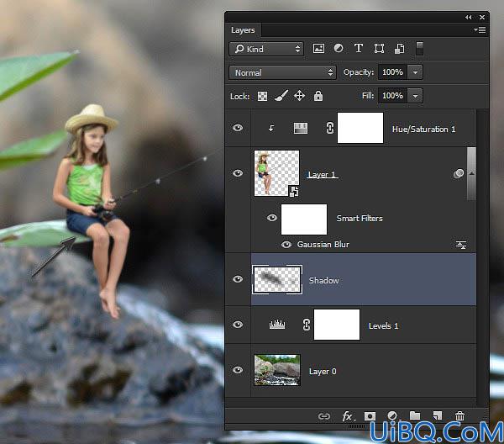Click the Shadow layer name
The height and width of the screenshot is (444, 504).
coord(323,280)
